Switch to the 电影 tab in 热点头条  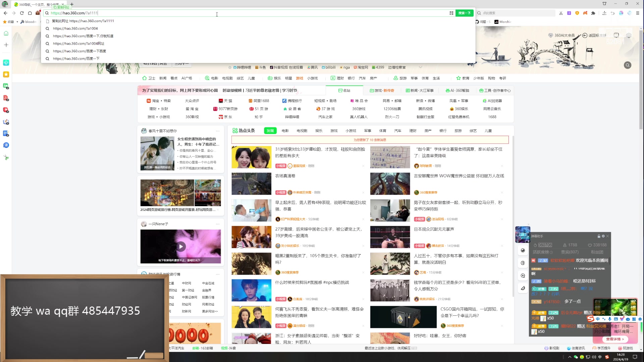point(285,131)
